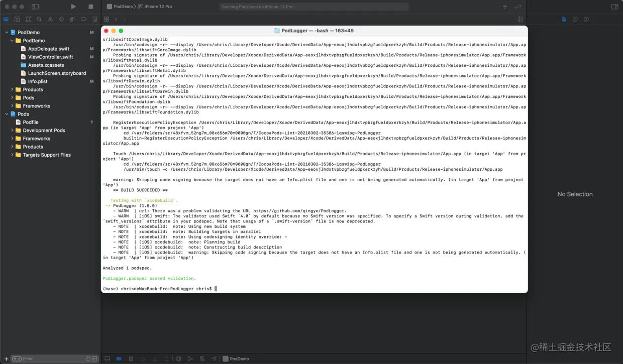Expand Products group under PodDemo

pyautogui.click(x=12, y=89)
